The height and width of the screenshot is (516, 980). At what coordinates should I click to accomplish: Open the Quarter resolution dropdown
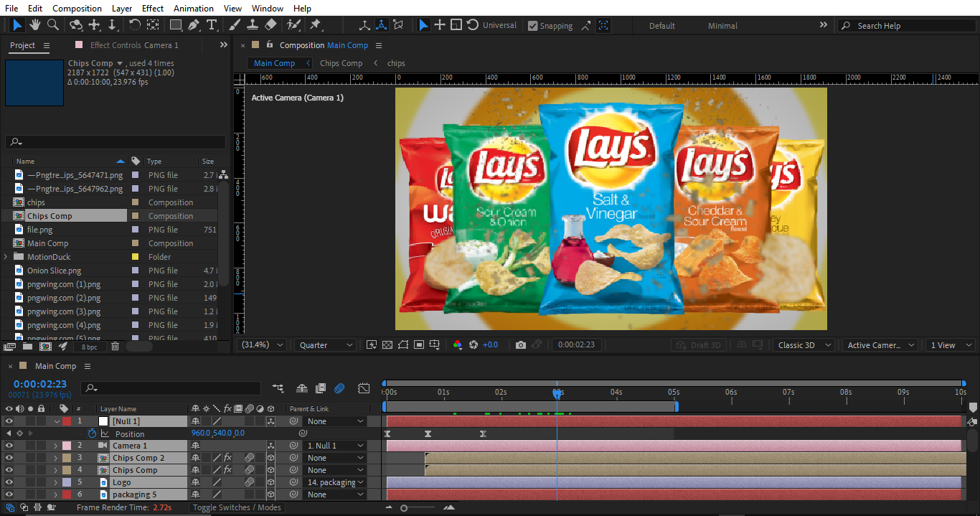tap(325, 345)
